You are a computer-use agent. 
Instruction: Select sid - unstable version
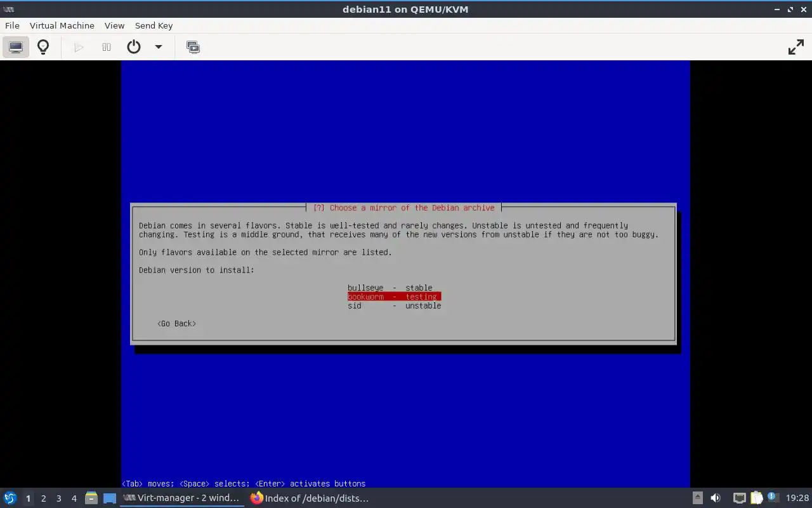tap(394, 305)
